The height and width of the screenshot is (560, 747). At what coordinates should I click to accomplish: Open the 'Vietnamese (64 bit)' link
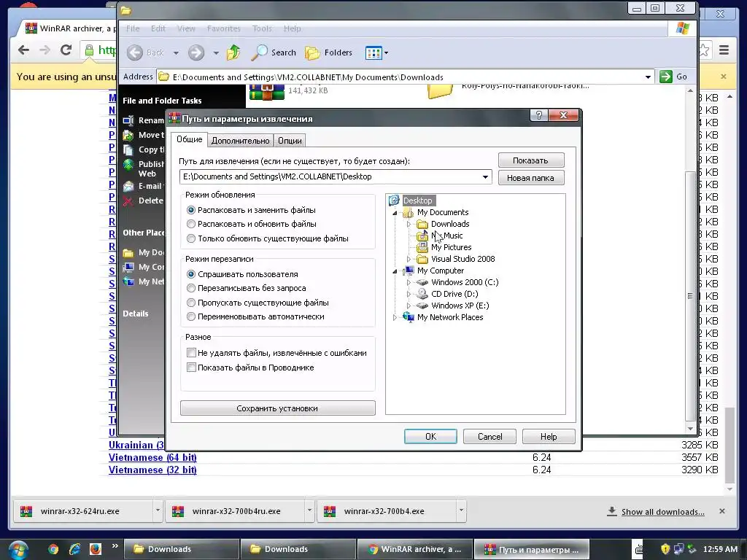(x=152, y=458)
